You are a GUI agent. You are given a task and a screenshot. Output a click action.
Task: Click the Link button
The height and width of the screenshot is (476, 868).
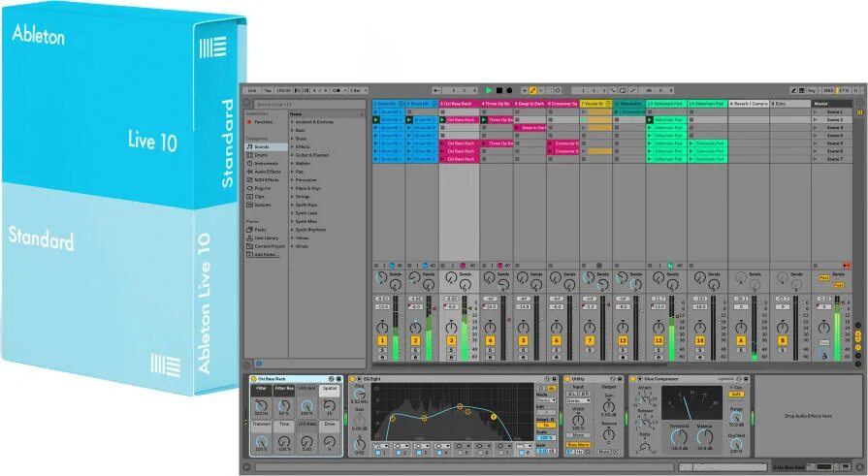(x=252, y=90)
